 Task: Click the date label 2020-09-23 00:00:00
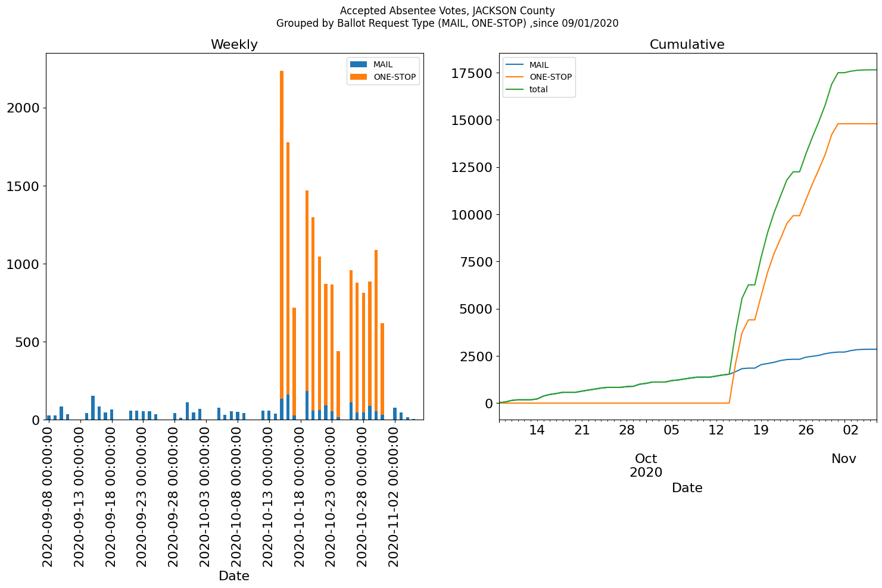point(143,496)
